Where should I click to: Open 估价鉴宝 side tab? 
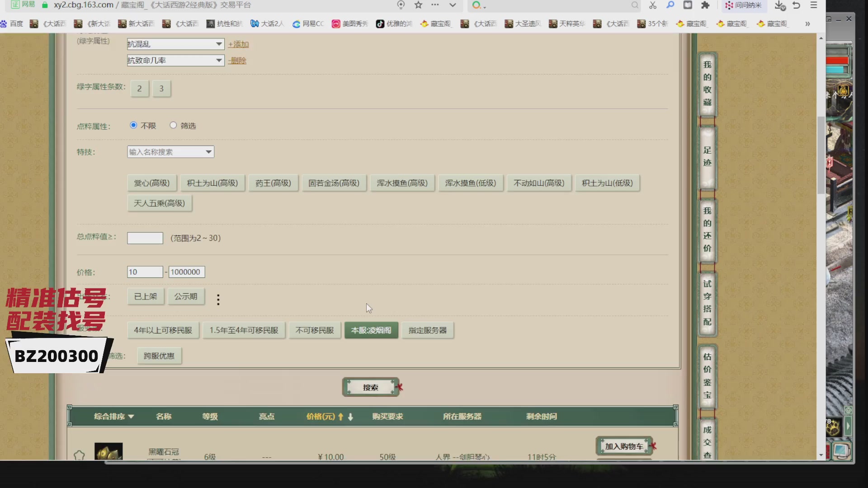[x=707, y=375]
